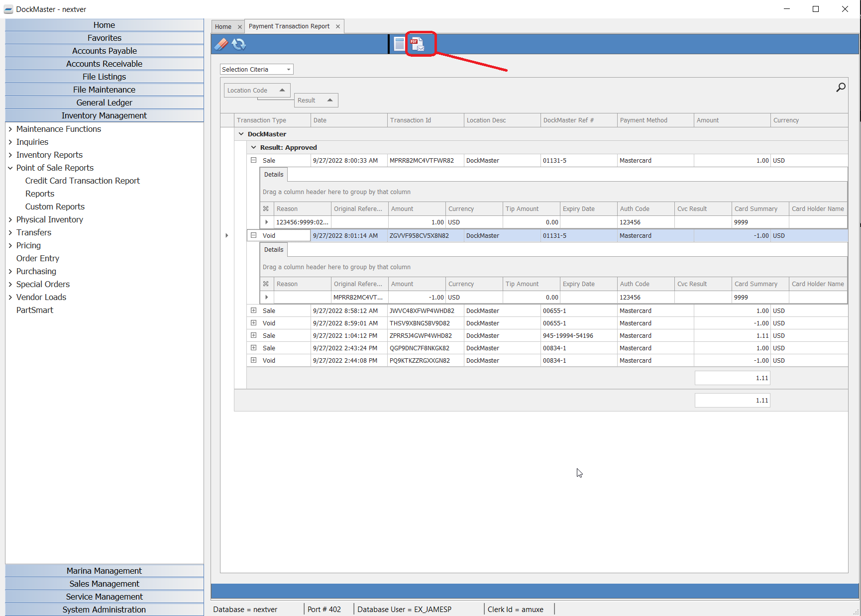This screenshot has width=861, height=616.
Task: Open Order Entry item
Action: [38, 258]
